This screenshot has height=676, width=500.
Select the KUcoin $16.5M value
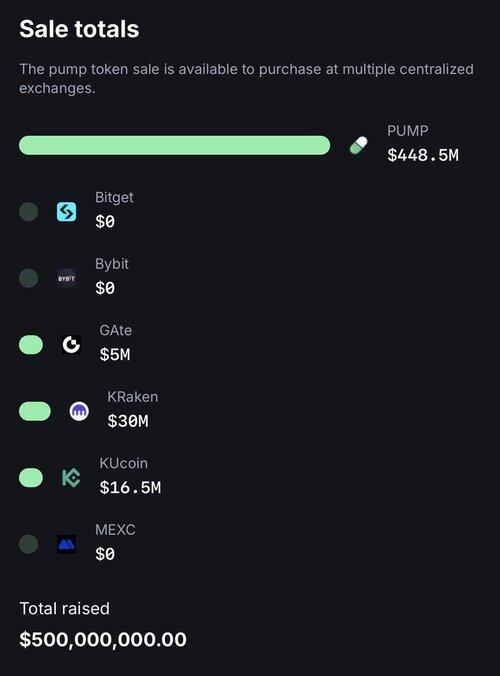[130, 488]
